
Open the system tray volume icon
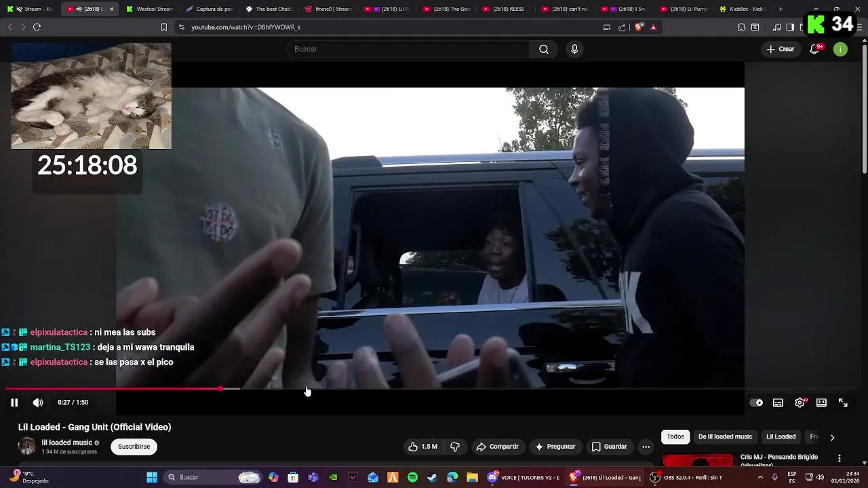pyautogui.click(x=820, y=477)
